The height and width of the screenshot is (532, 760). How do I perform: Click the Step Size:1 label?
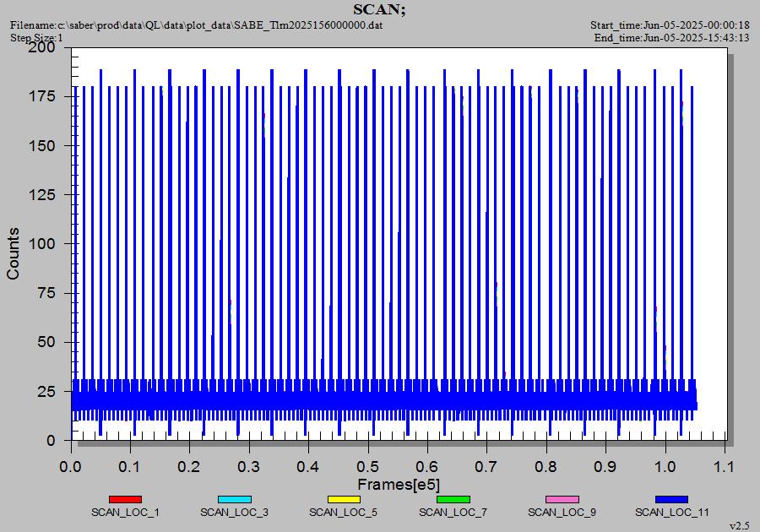(36, 37)
